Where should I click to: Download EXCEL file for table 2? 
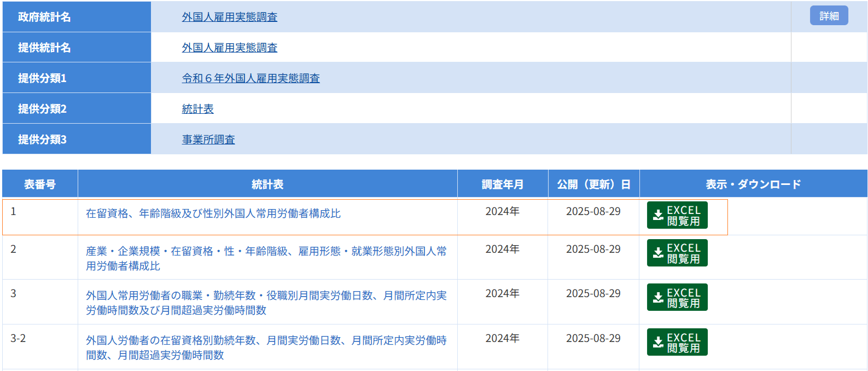coord(677,253)
